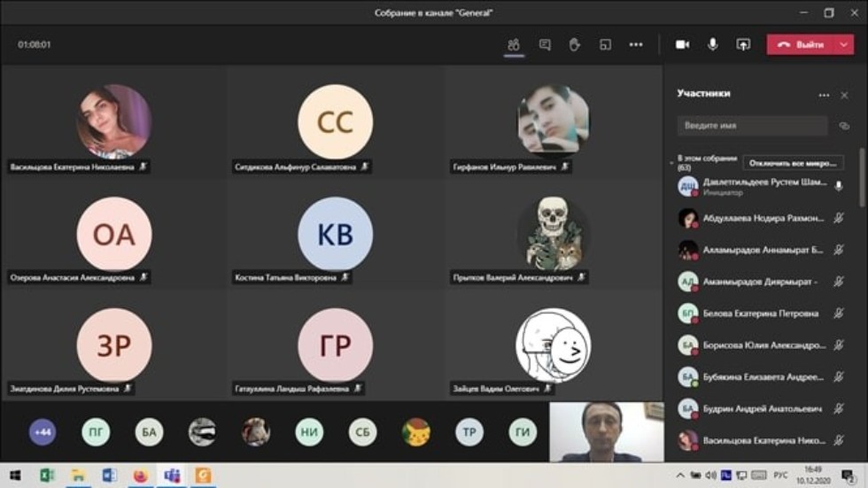Viewport: 868px width, 488px height.
Task: Show hidden system tray icons chevron
Action: pos(680,476)
